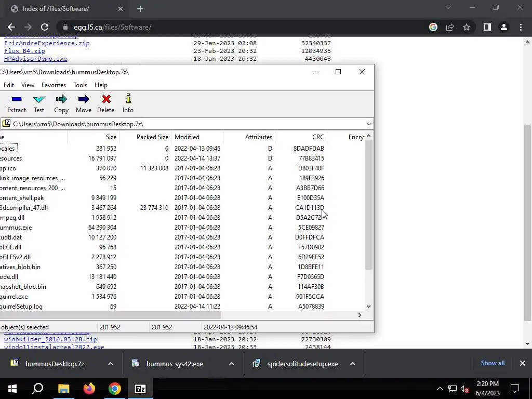This screenshot has height=399, width=532.
Task: Sort by Attributes column header
Action: [249, 137]
